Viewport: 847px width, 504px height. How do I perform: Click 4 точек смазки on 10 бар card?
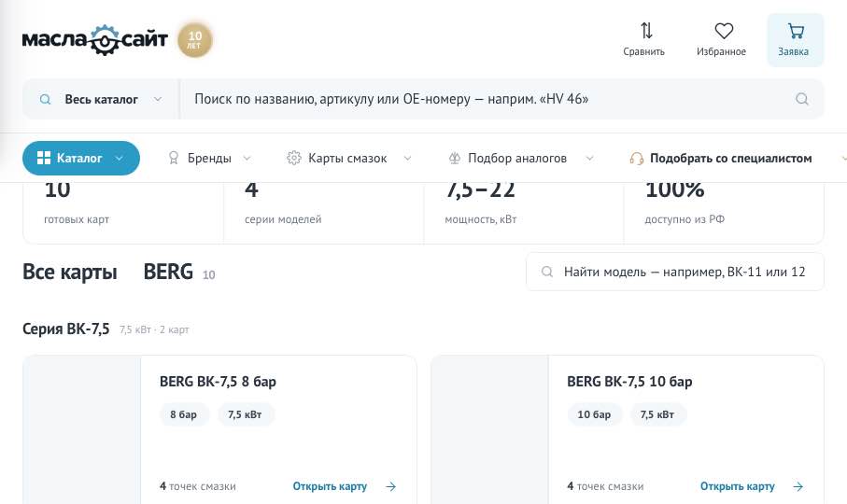click(x=605, y=486)
